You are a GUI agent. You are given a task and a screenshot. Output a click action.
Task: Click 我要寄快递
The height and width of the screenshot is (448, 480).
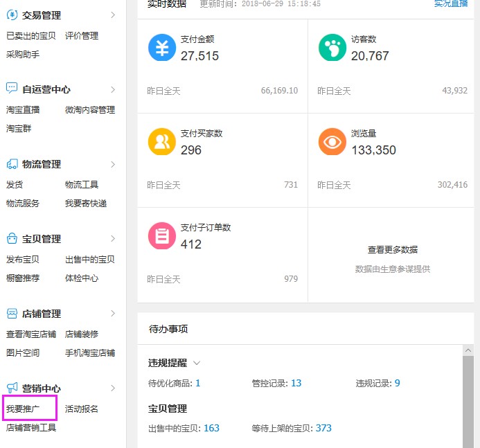pyautogui.click(x=86, y=203)
